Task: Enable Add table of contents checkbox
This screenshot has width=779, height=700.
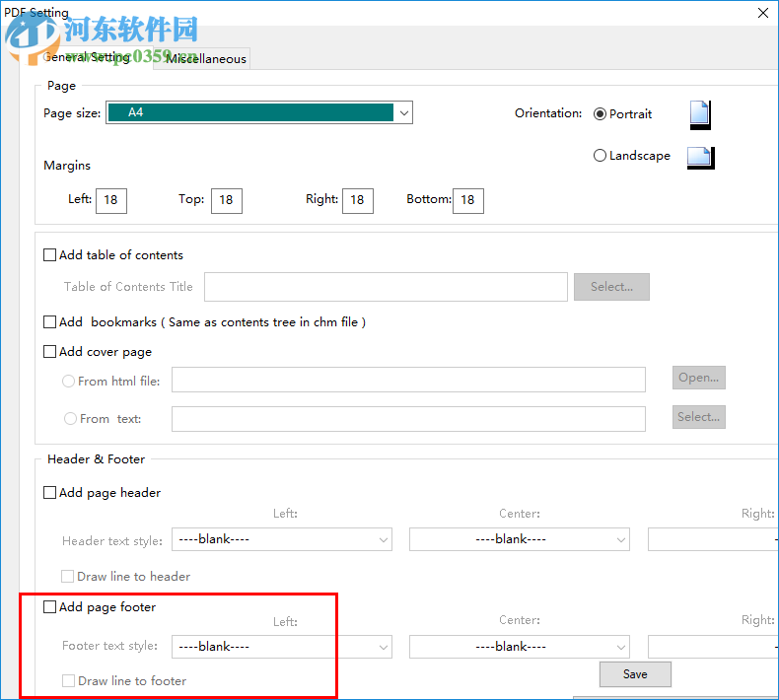Action: tap(49, 255)
